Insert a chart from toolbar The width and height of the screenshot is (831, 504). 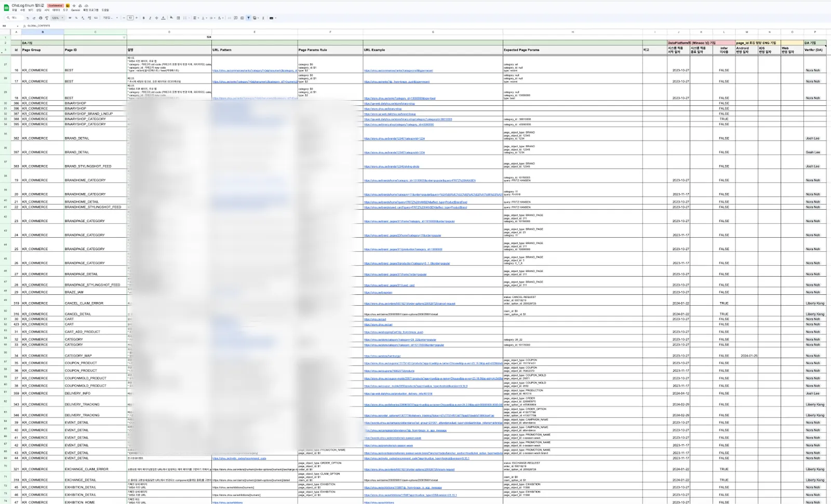(x=242, y=18)
